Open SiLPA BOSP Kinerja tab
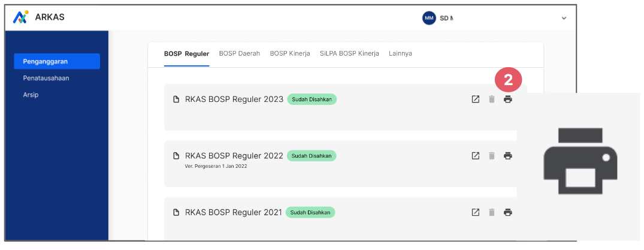Image resolution: width=644 pixels, height=250 pixels. click(349, 53)
